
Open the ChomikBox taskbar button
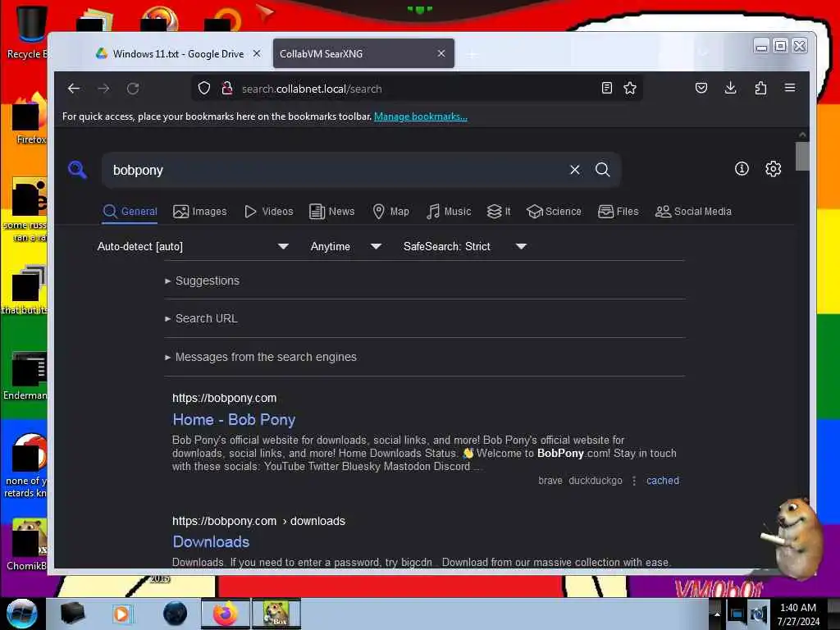coord(276,614)
